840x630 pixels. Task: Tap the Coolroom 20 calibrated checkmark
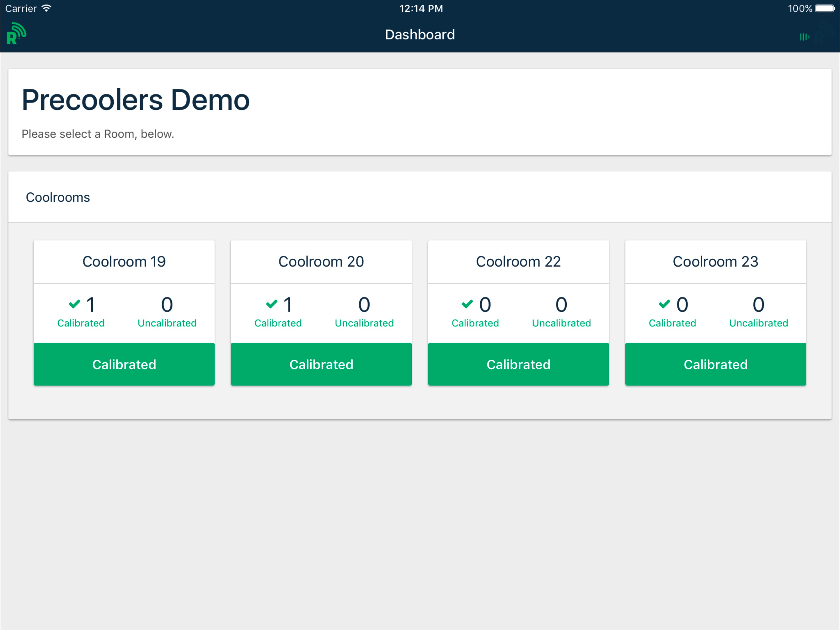click(x=272, y=304)
